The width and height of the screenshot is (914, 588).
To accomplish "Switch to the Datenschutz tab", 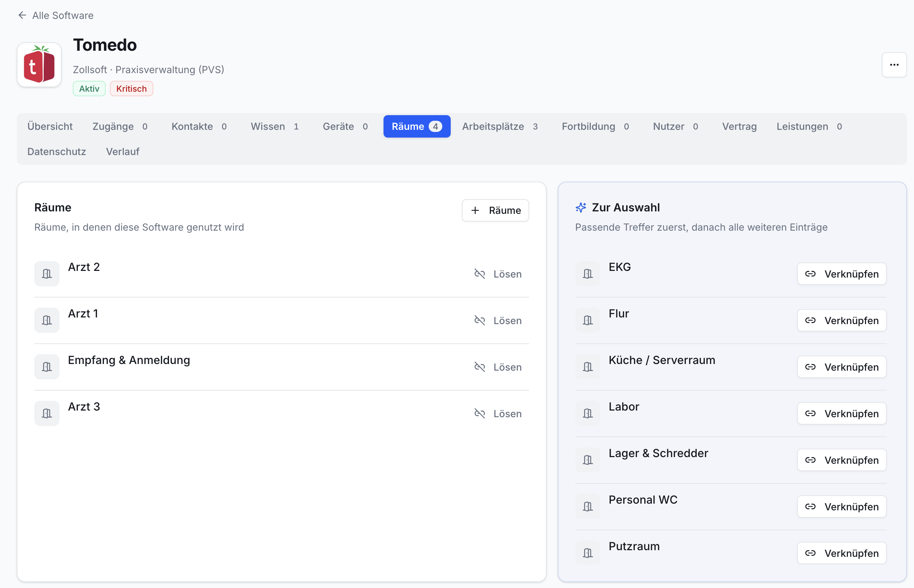I will click(x=57, y=152).
